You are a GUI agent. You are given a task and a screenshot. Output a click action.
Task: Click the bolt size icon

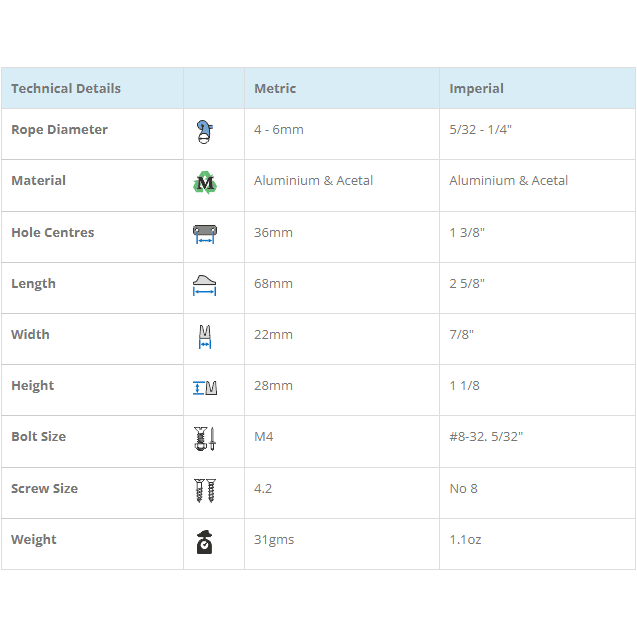[x=204, y=438]
